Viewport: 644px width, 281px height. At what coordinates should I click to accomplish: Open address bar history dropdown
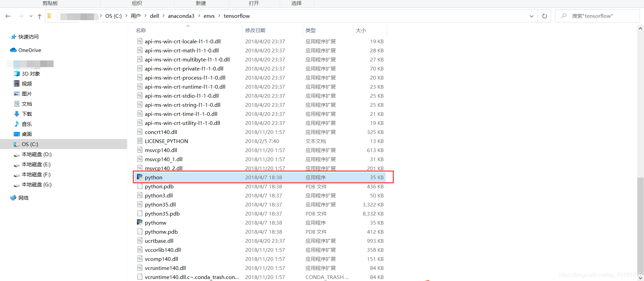pos(531,16)
